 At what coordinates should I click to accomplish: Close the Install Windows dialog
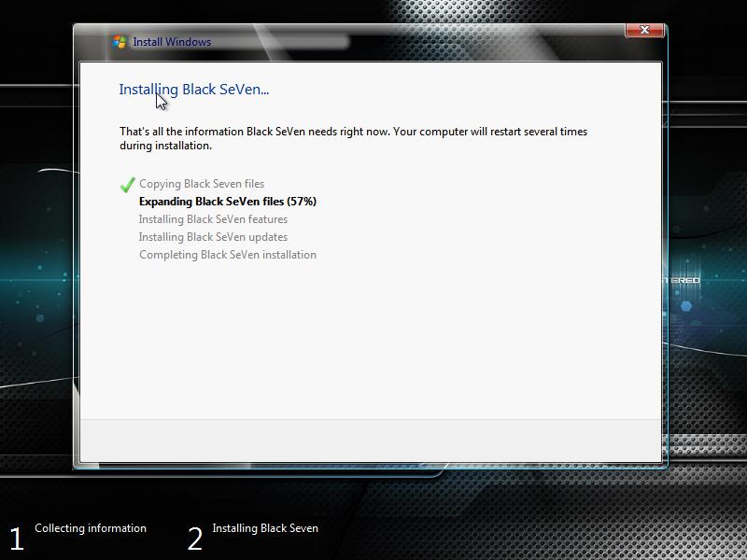point(644,30)
